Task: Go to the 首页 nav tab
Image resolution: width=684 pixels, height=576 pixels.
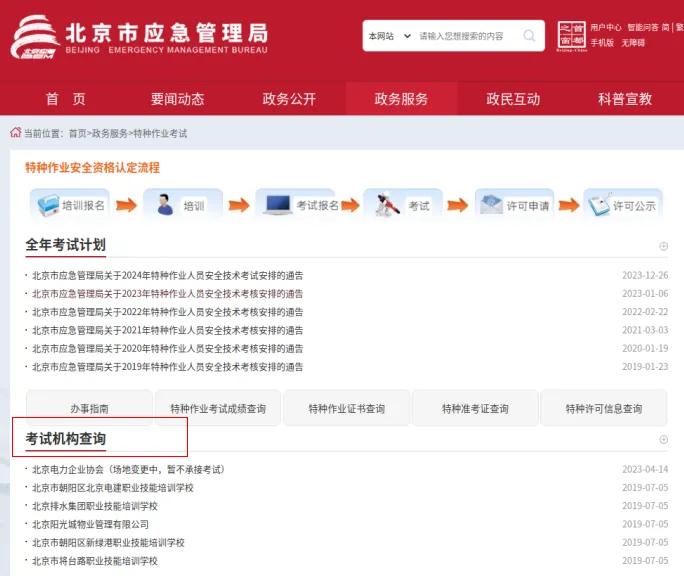Action: tap(65, 99)
